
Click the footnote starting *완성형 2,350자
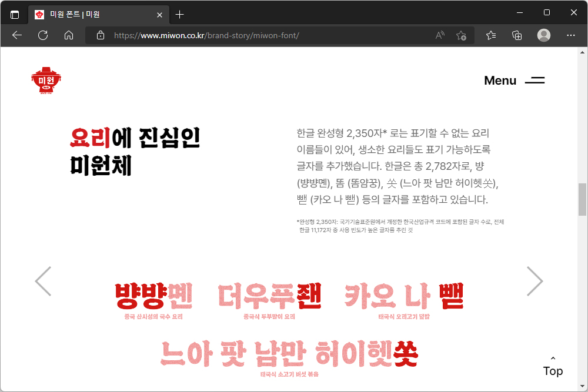[400, 226]
